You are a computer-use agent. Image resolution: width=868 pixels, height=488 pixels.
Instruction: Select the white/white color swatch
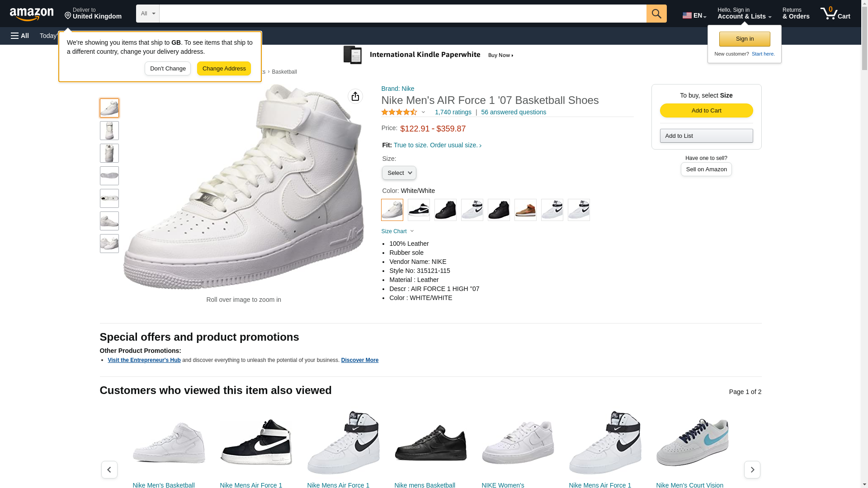click(392, 210)
